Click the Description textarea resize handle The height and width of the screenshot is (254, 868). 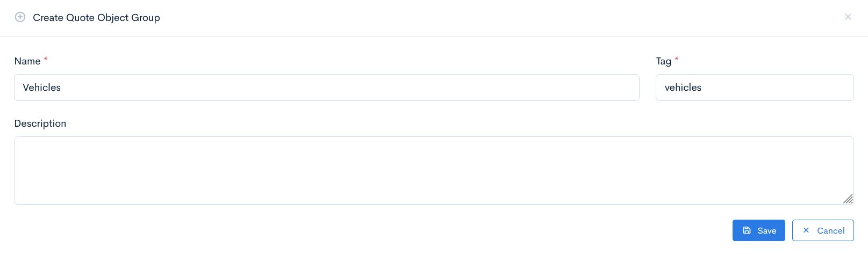848,199
